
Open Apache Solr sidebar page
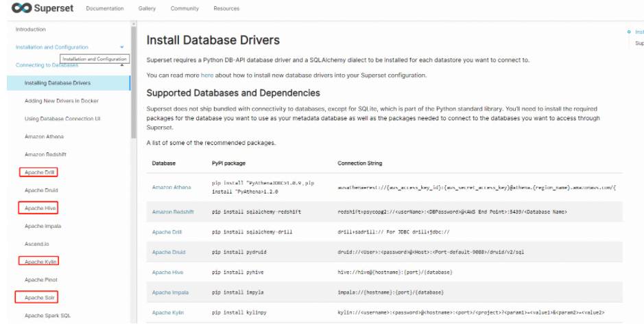(x=39, y=298)
